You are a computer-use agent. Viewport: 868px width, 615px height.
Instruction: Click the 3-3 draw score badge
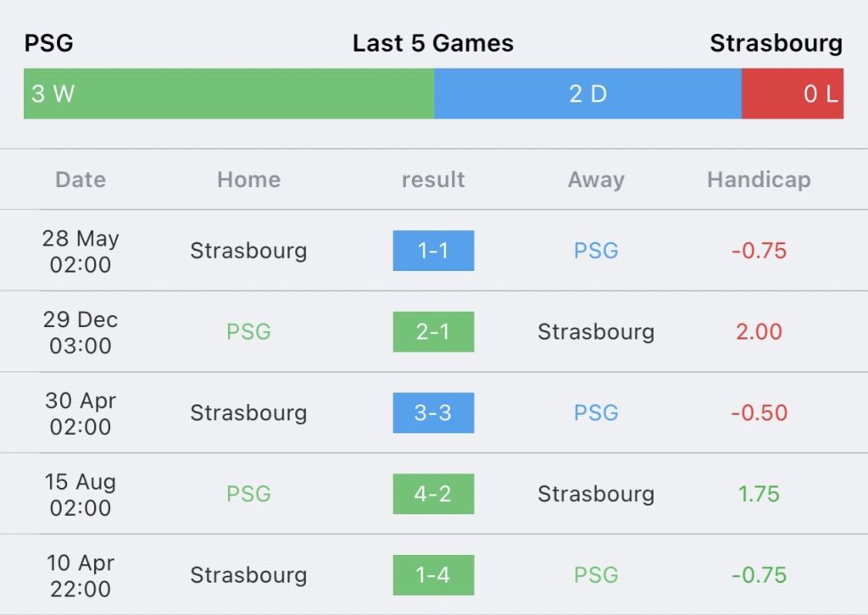coord(433,413)
